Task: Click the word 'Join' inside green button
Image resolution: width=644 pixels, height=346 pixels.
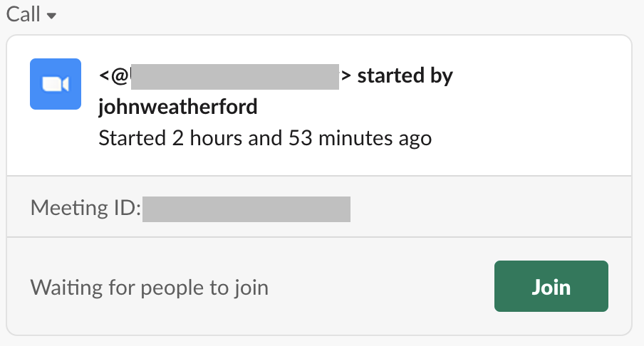Action: tap(551, 287)
